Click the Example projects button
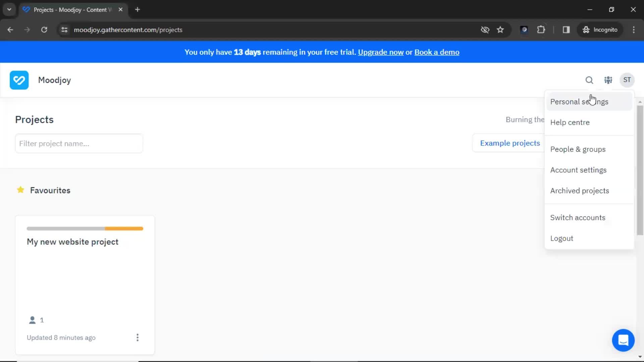Image resolution: width=644 pixels, height=362 pixels. [x=510, y=143]
